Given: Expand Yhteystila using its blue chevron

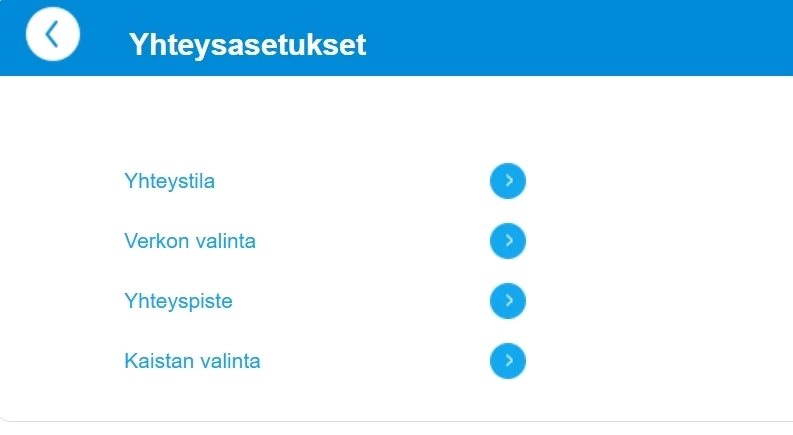Looking at the screenshot, I should (508, 181).
